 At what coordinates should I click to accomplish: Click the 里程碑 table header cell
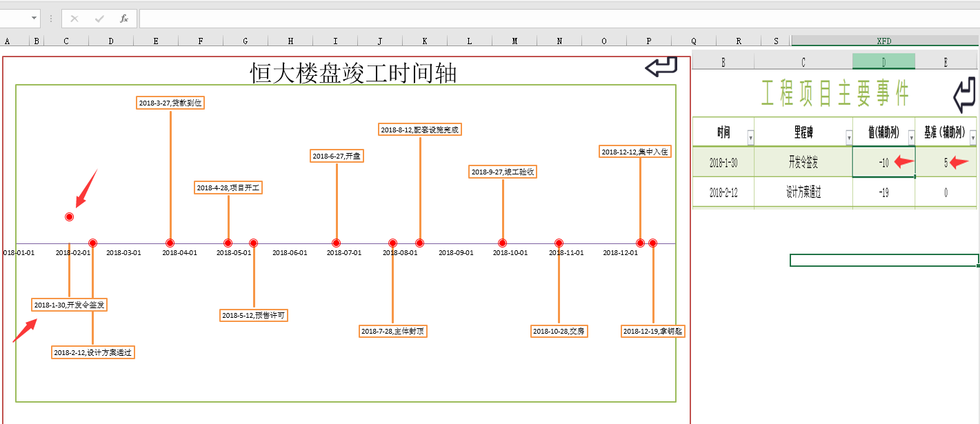(x=803, y=132)
